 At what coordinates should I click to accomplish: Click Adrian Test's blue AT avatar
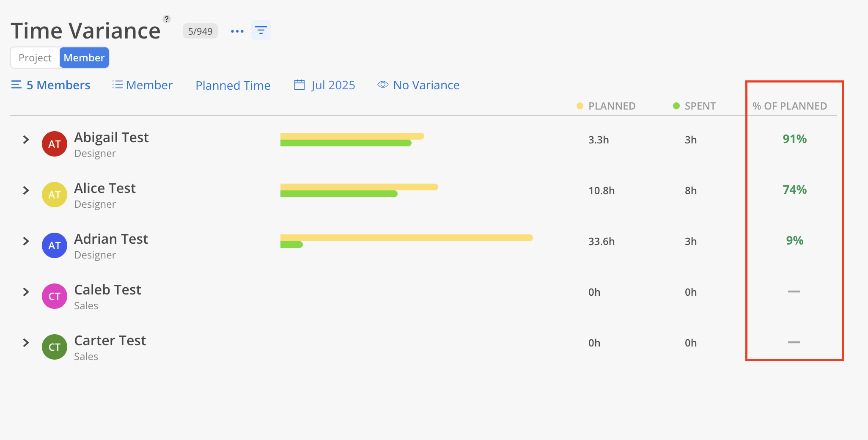click(55, 245)
